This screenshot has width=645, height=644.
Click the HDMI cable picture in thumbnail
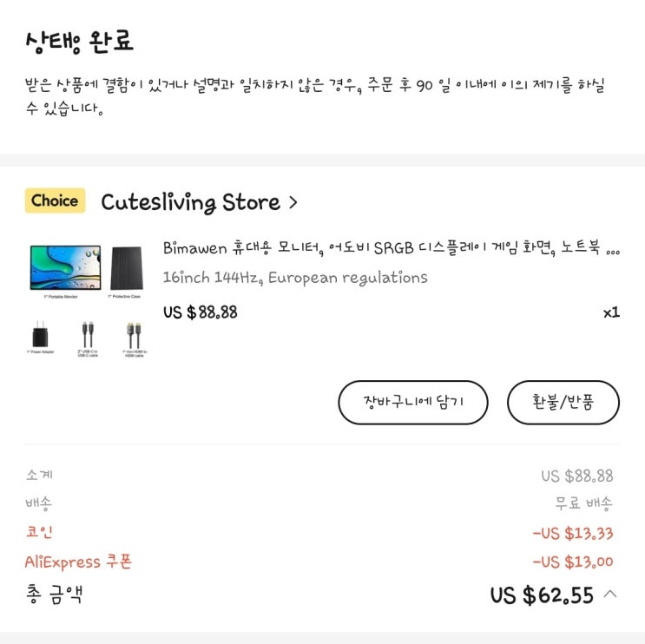133,334
